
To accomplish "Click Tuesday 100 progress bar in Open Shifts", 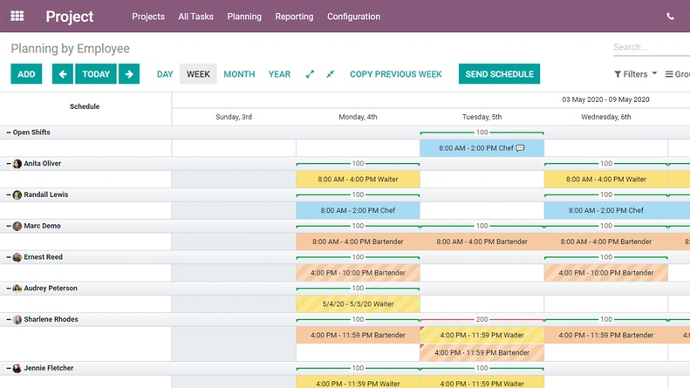I will 482,132.
